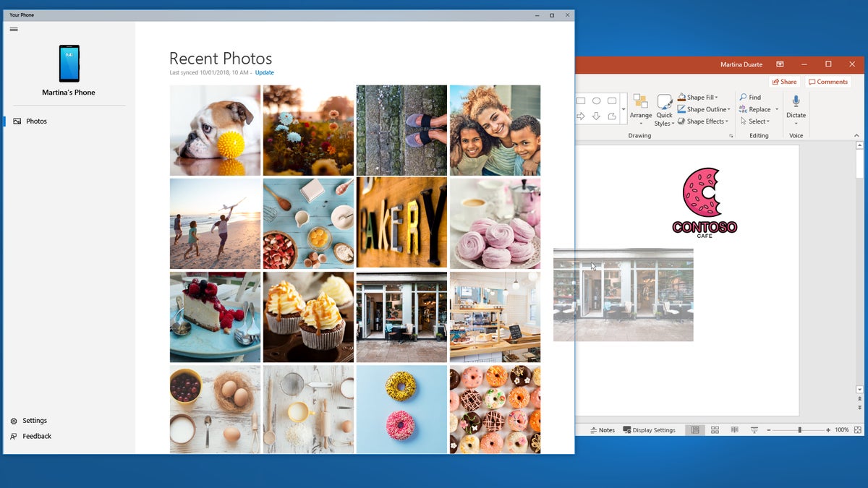Viewport: 868px width, 488px height.
Task: Select the rounded rectangle shape
Action: click(612, 101)
